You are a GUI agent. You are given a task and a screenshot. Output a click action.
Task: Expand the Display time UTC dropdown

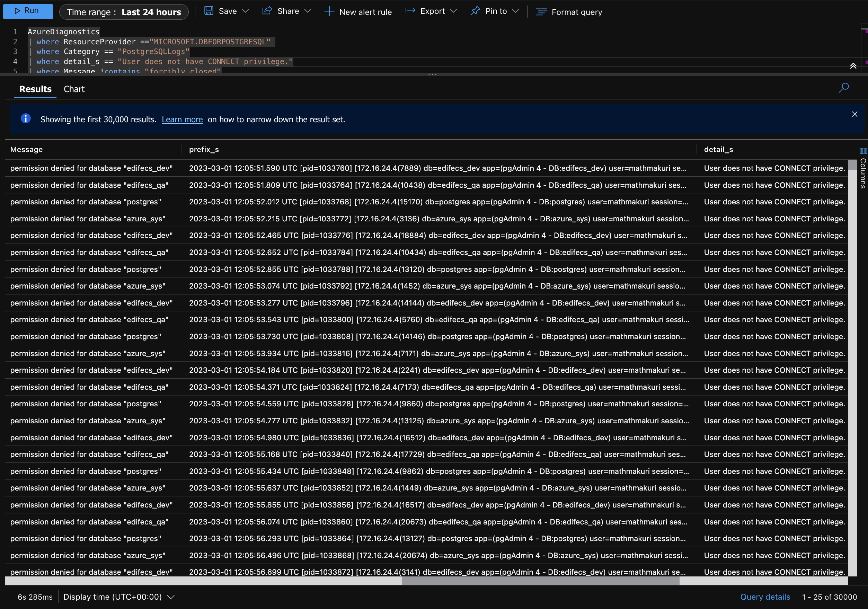[x=171, y=597]
